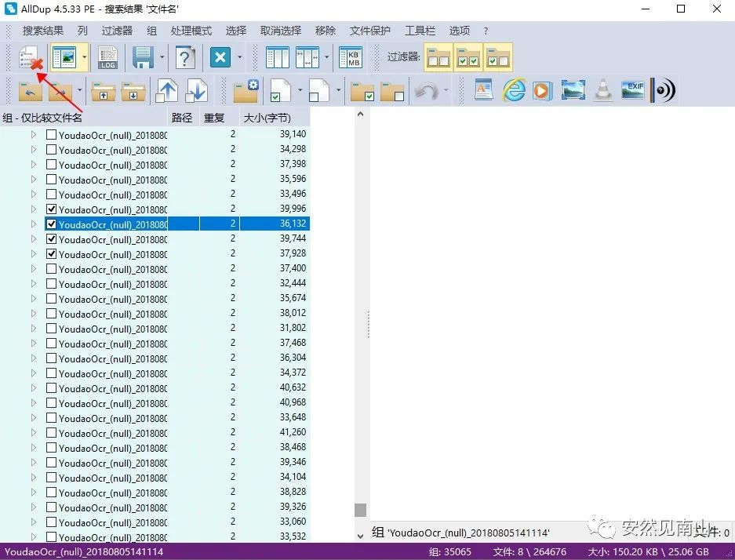Open dropdown arrow next to preview pane icon
735x560 pixels.
[x=85, y=57]
